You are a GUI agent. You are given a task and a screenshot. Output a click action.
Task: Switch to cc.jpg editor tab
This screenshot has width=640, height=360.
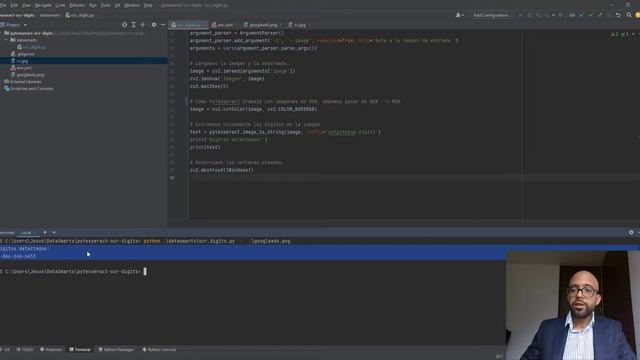tap(299, 25)
